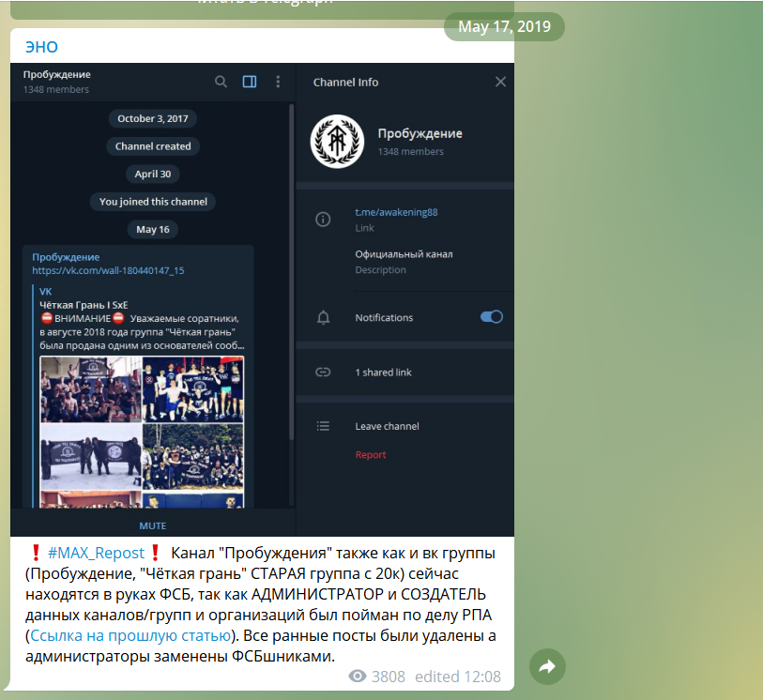
Task: Click the list icon beside Leave channel
Action: (x=323, y=426)
